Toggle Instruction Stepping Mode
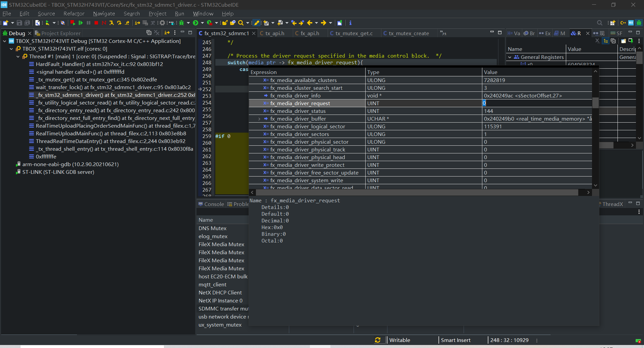This screenshot has height=348, width=644. click(137, 23)
